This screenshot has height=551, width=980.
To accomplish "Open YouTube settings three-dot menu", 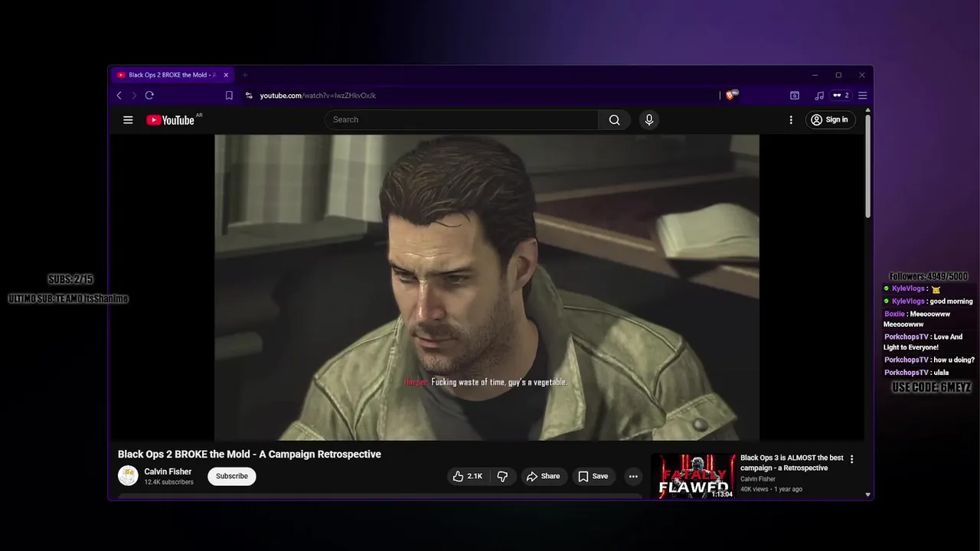I will coord(791,120).
